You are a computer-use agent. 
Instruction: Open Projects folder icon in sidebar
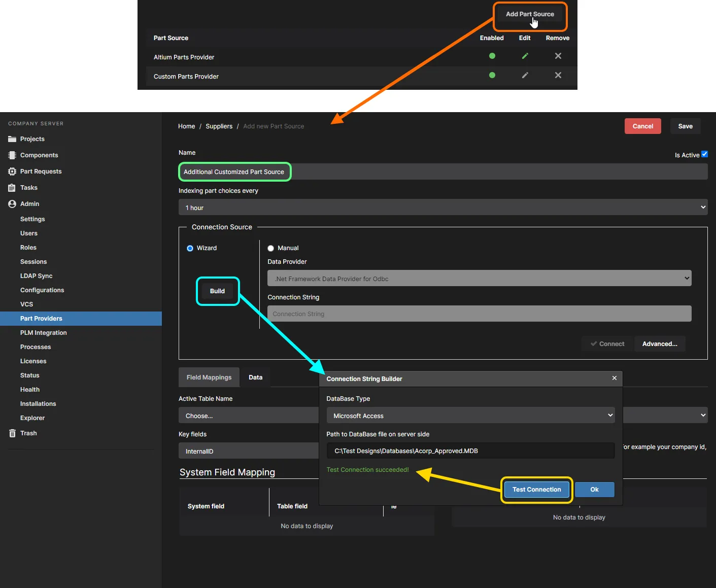click(12, 139)
